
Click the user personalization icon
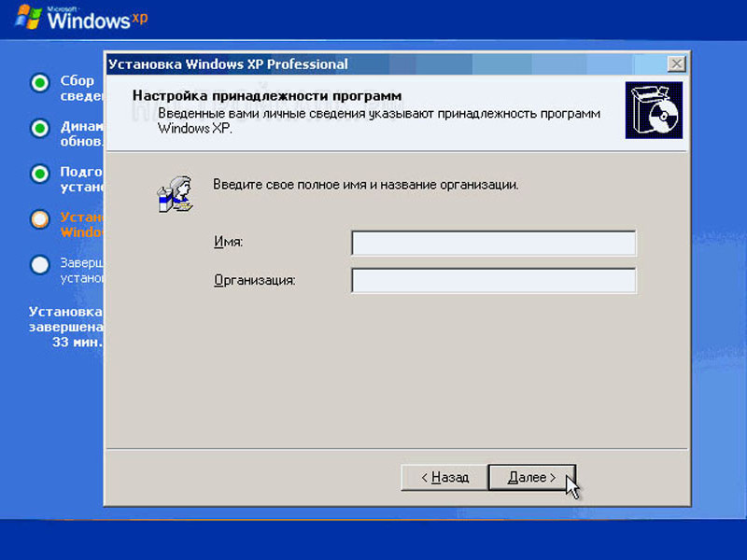(x=175, y=194)
